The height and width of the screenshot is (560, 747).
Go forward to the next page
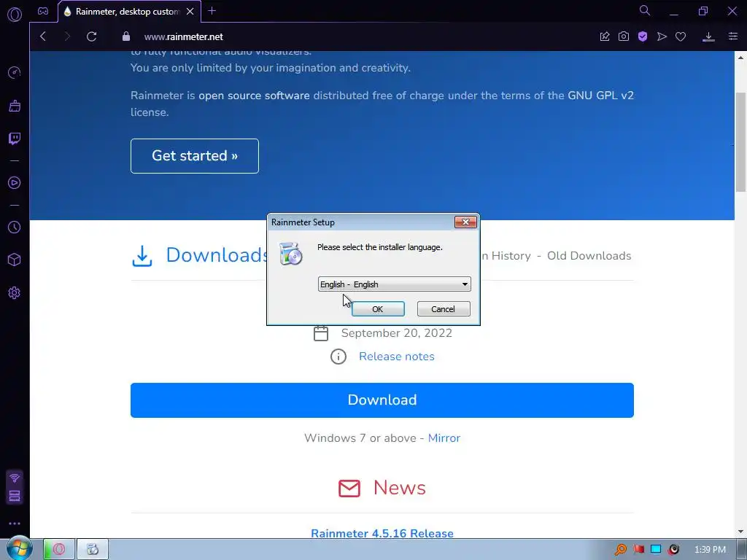pos(66,36)
